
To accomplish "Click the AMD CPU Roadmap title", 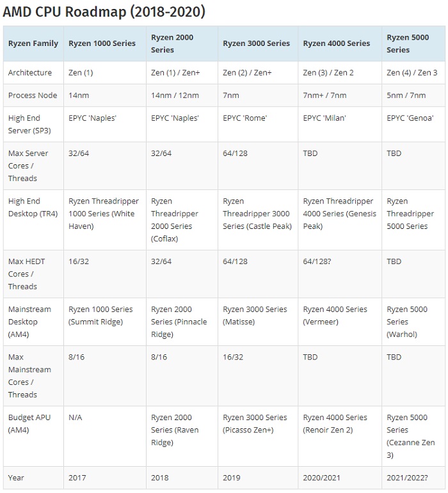I will click(x=104, y=12).
